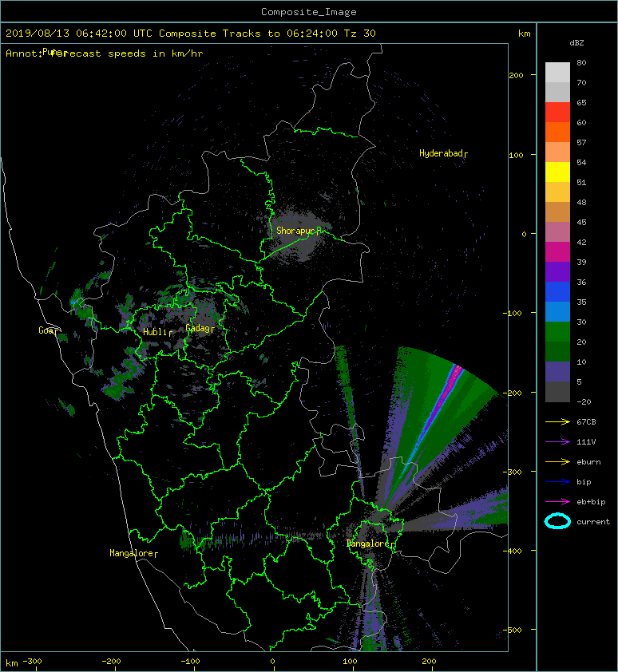The height and width of the screenshot is (672, 618).
Task: Click the orange 60 dBZ color swatch
Action: click(557, 132)
